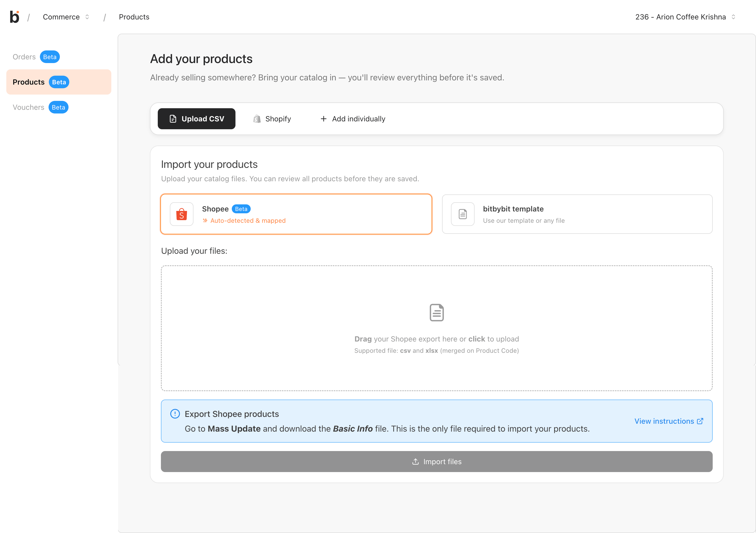
Task: Open Vouchers in the sidebar
Action: [59, 107]
